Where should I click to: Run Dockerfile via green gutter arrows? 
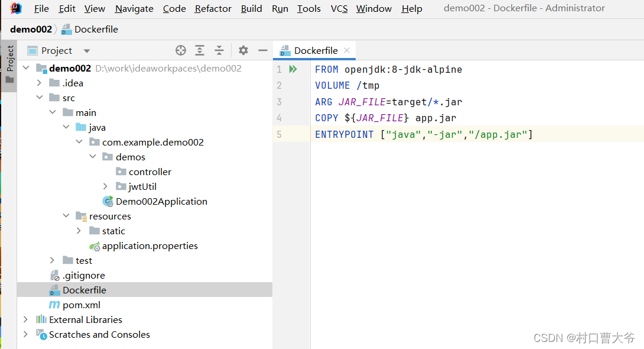[293, 69]
